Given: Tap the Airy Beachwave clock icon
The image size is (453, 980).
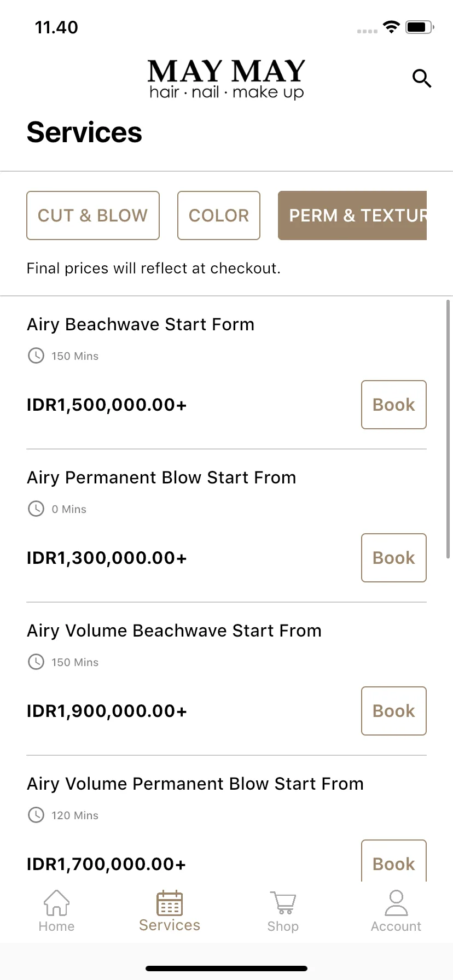Looking at the screenshot, I should [36, 356].
